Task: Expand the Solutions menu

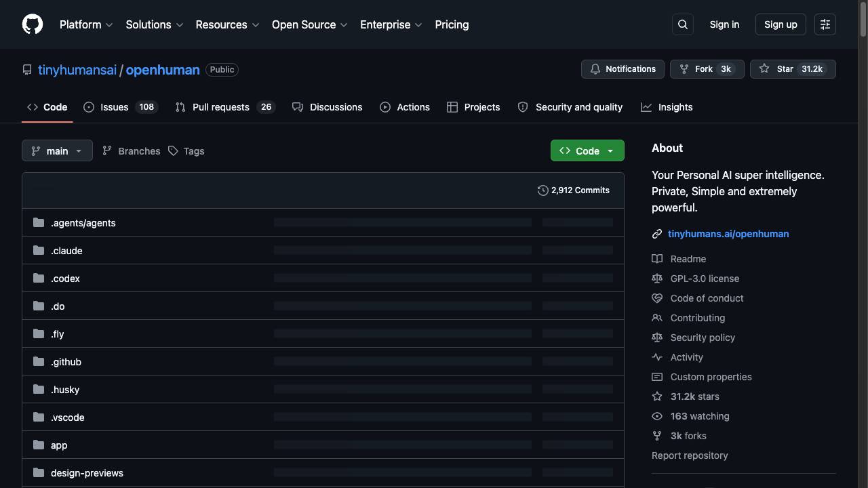Action: (x=155, y=24)
